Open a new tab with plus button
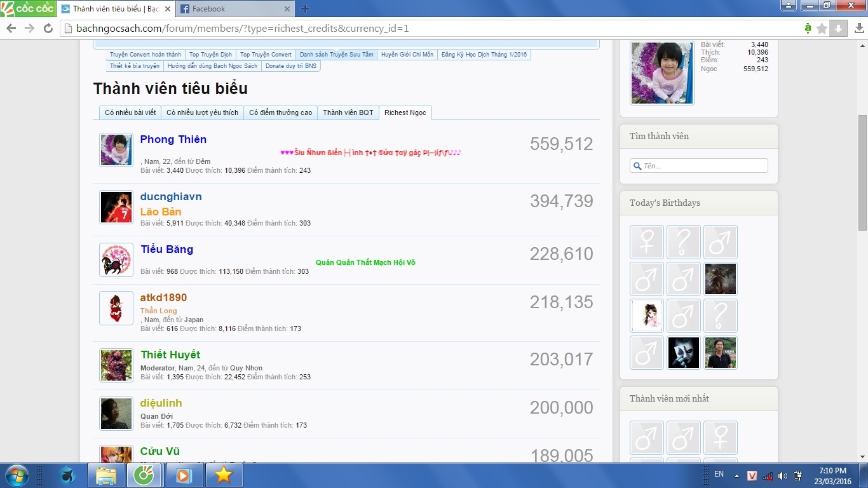Image resolution: width=868 pixels, height=488 pixels. tap(305, 9)
